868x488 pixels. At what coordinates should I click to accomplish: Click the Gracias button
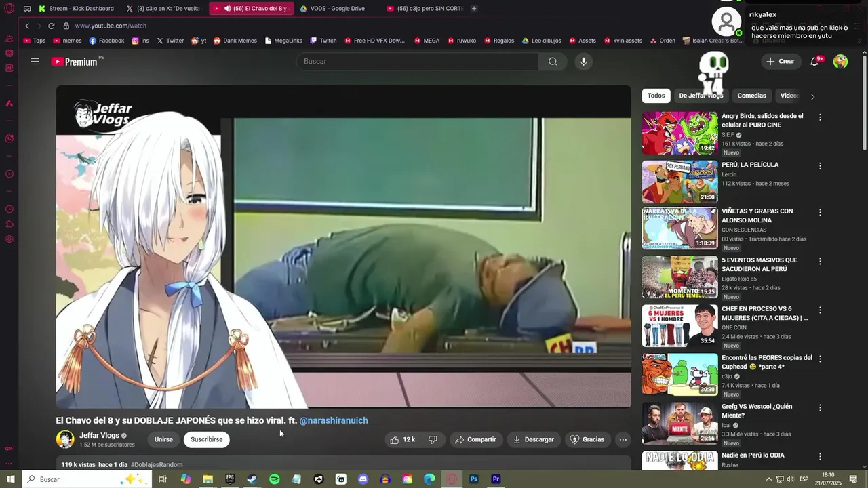587,440
